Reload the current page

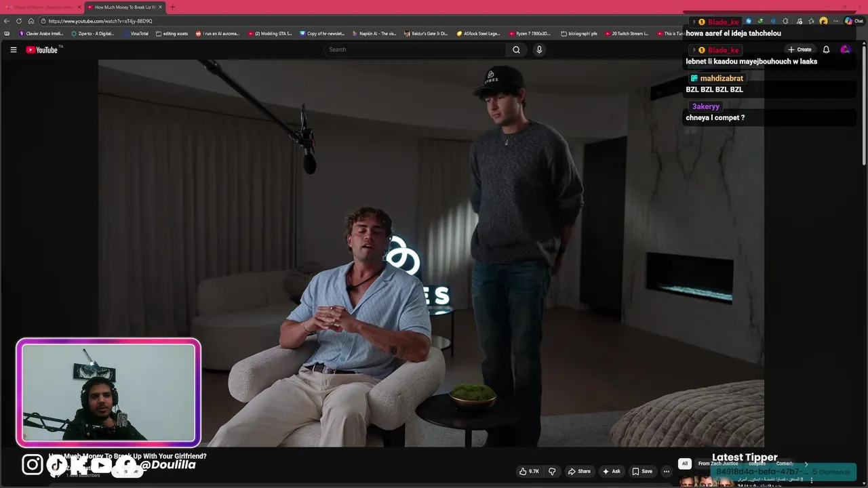[x=19, y=21]
